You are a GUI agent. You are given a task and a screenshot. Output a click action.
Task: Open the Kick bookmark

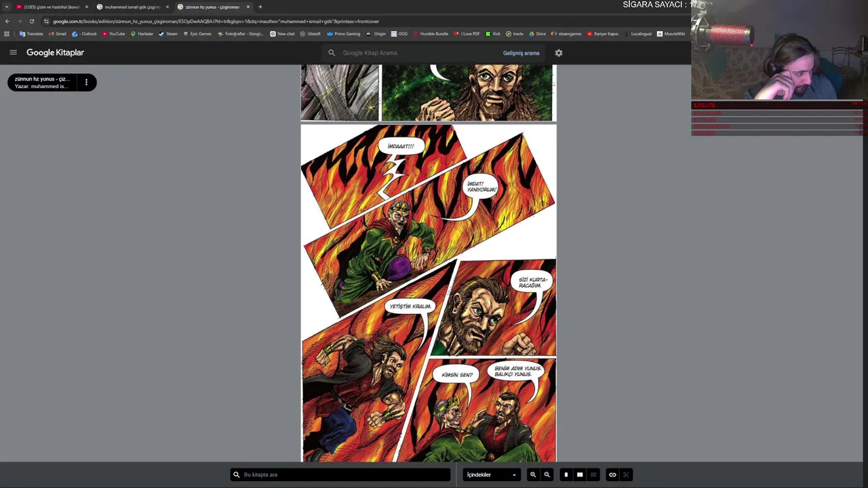(x=493, y=34)
